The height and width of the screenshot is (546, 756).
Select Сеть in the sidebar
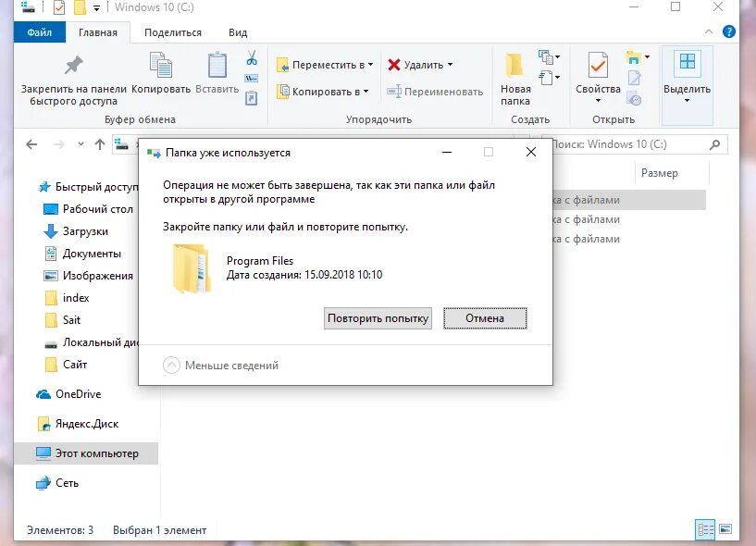click(56, 483)
